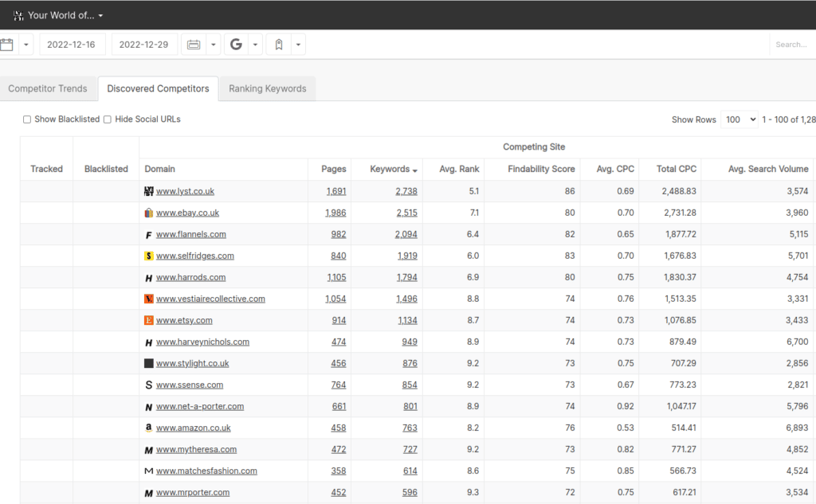Expand the bookmark tag dropdown arrow
The height and width of the screenshot is (504, 816).
[x=298, y=45]
